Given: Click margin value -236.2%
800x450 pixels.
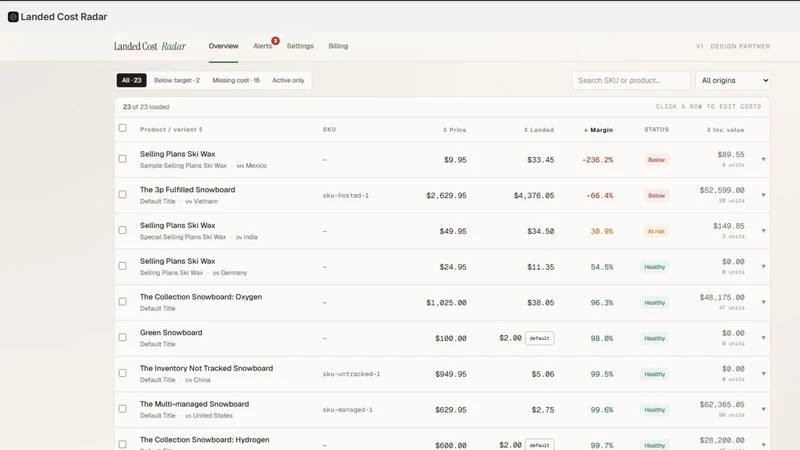Looking at the screenshot, I should pos(597,160).
